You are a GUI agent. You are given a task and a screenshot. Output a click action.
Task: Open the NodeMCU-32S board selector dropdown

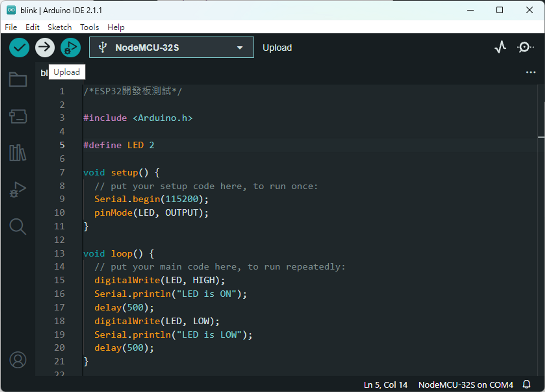[172, 47]
